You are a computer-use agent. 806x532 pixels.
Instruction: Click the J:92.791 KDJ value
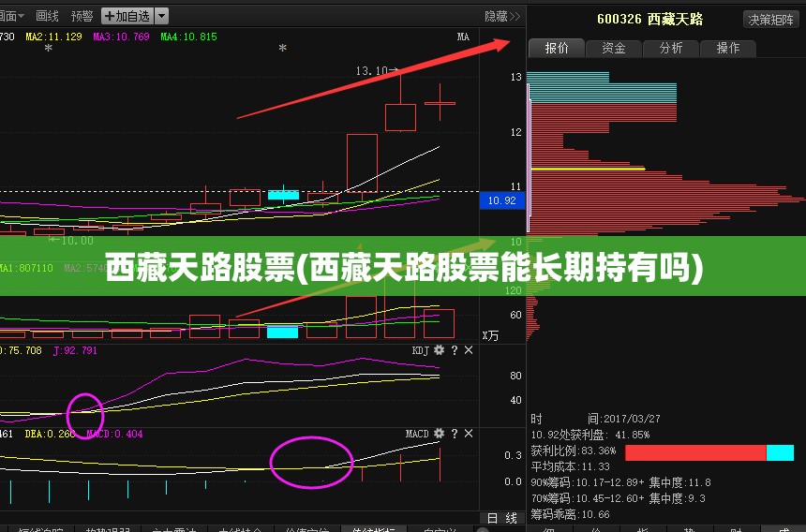tap(75, 350)
